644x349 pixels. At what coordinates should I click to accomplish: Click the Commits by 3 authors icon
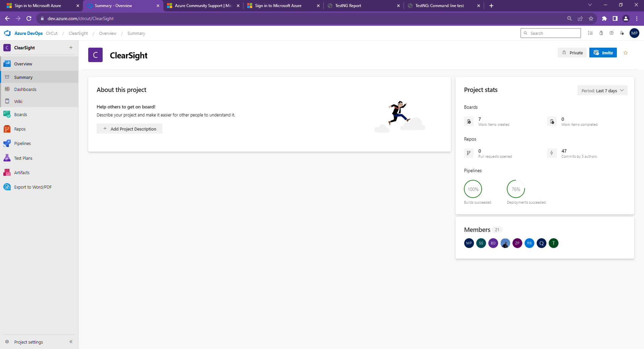pyautogui.click(x=552, y=153)
